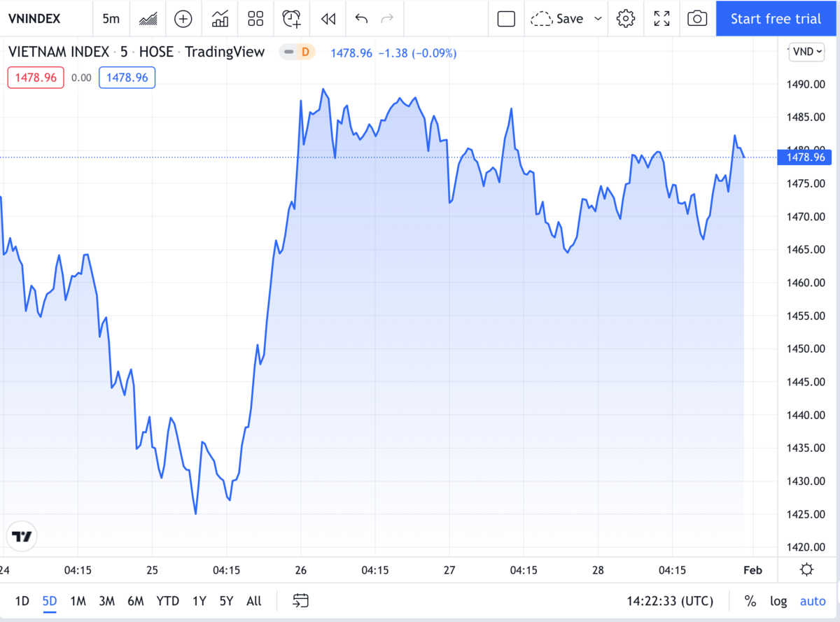Add a compare symbol with plus icon
This screenshot has height=622, width=840.
[x=183, y=18]
